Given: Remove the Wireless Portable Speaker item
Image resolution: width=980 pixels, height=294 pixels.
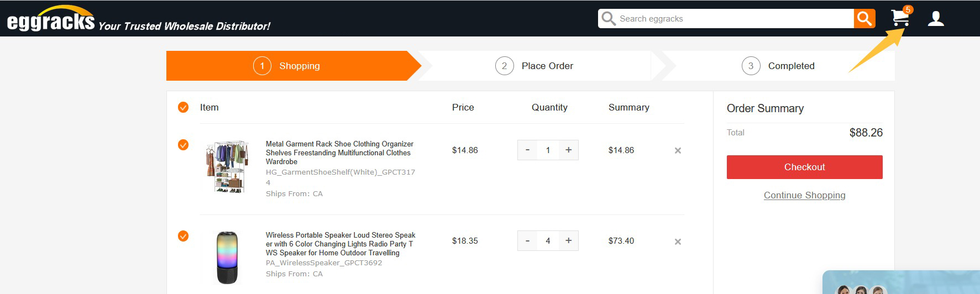Looking at the screenshot, I should [x=678, y=242].
